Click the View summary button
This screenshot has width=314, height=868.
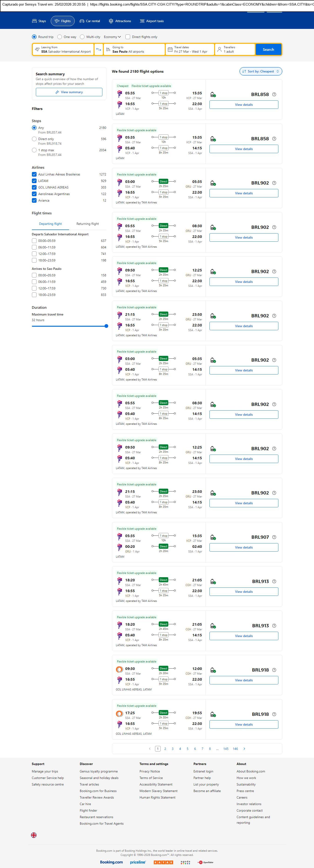coord(69,92)
